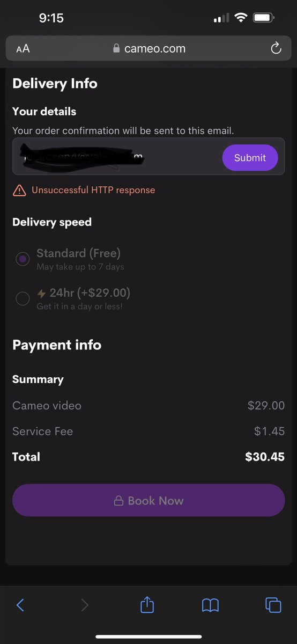Tap the Safari back arrow
The width and height of the screenshot is (297, 644).
pos(20,605)
